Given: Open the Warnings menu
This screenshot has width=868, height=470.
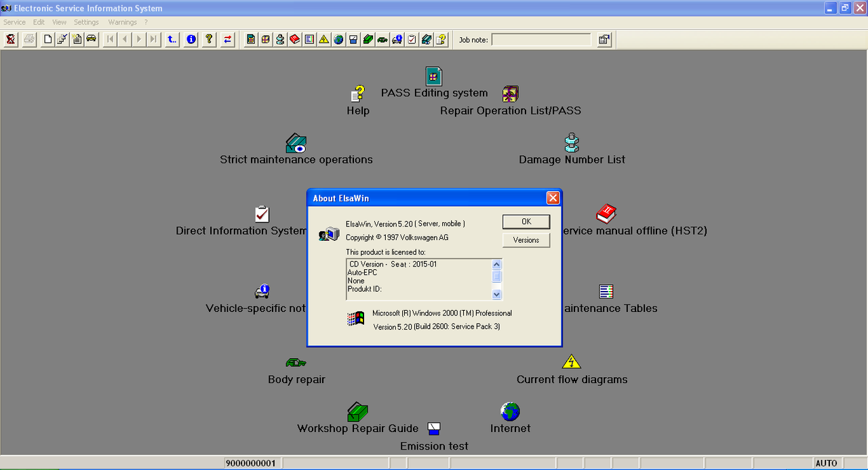Looking at the screenshot, I should pyautogui.click(x=123, y=22).
